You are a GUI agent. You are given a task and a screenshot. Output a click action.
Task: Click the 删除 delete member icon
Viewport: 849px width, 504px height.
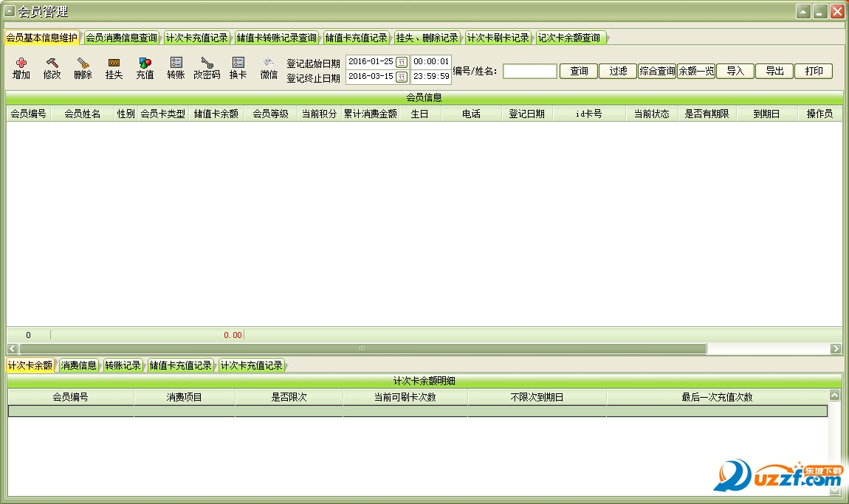coord(83,63)
